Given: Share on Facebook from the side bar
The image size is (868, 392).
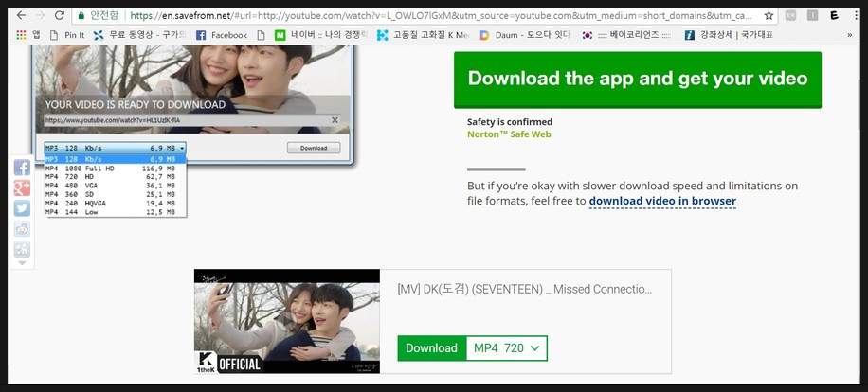Looking at the screenshot, I should [22, 168].
